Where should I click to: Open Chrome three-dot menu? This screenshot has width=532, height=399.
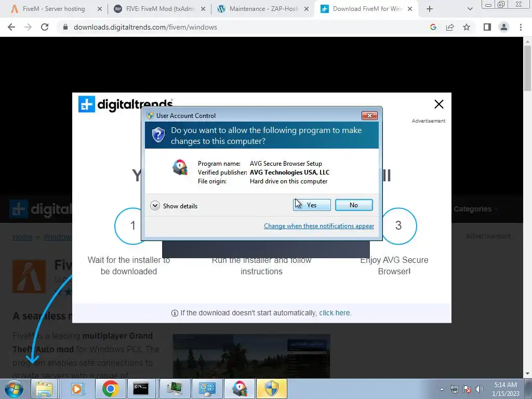(x=521, y=27)
